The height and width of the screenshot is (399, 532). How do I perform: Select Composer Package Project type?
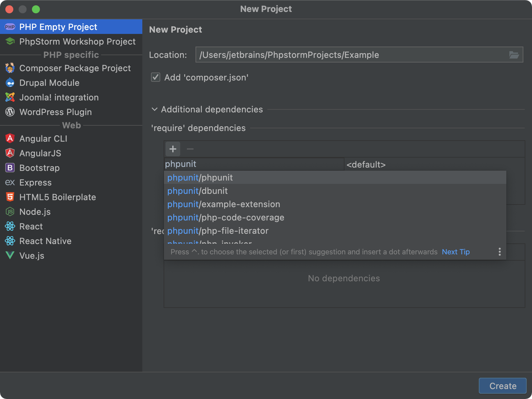pyautogui.click(x=75, y=68)
